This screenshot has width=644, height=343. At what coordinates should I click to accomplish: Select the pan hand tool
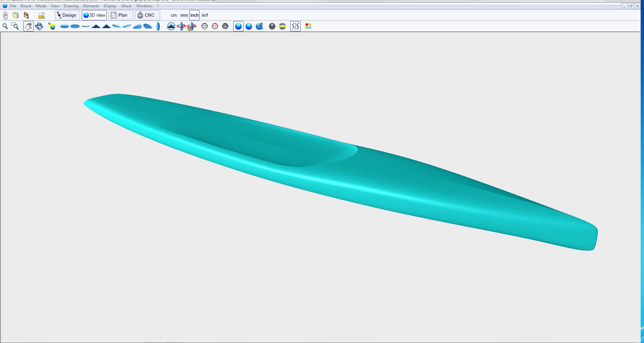tap(28, 26)
